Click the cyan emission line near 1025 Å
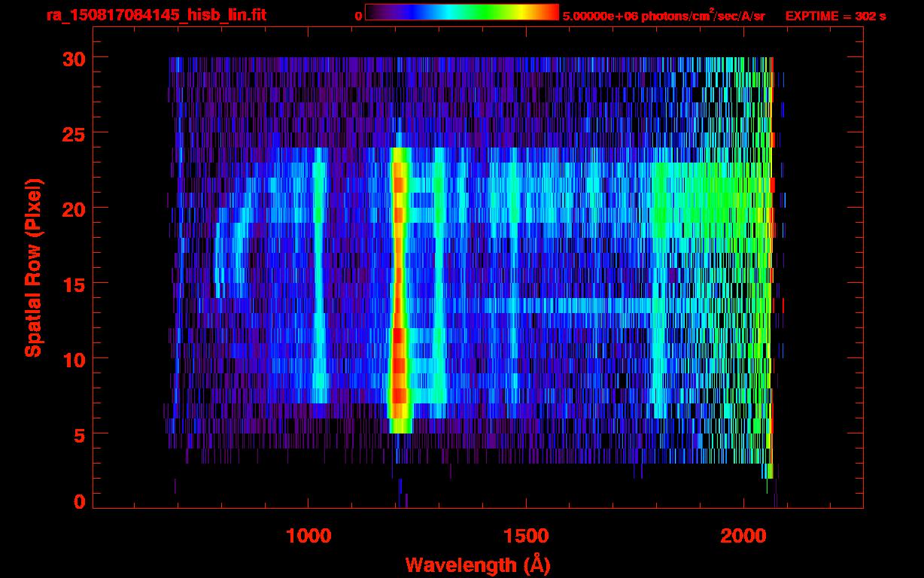Image resolution: width=924 pixels, height=578 pixels. click(320, 275)
